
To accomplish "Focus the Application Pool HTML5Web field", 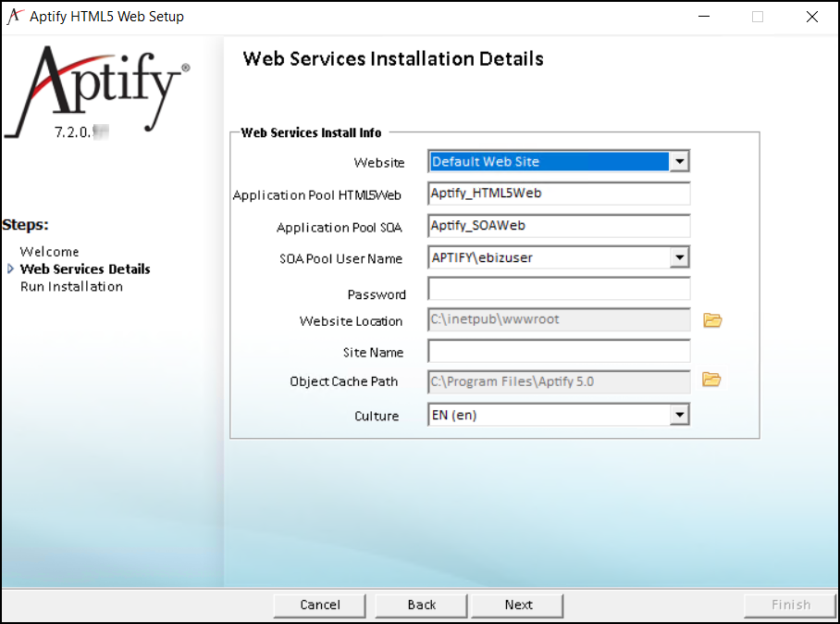I will coord(559,193).
